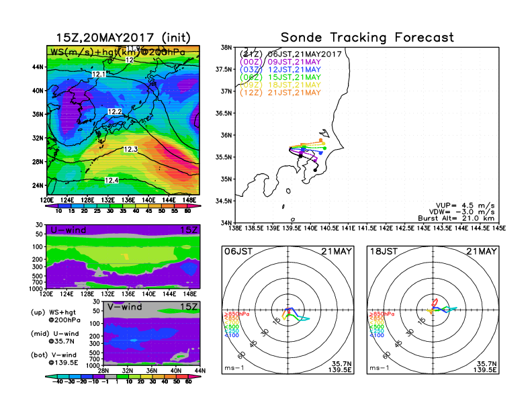Click the "V-wind" cross-section label
Screen dimensions: 532x411
[x=125, y=307]
